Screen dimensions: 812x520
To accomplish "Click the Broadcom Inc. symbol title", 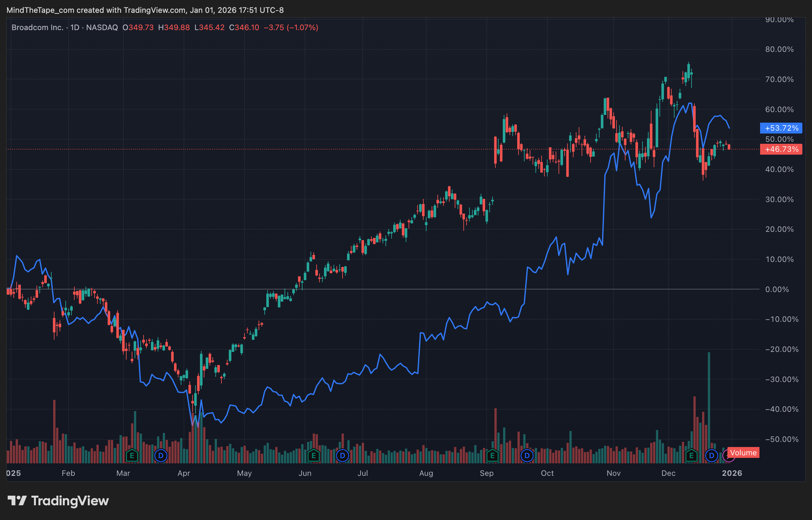I will click(x=37, y=27).
